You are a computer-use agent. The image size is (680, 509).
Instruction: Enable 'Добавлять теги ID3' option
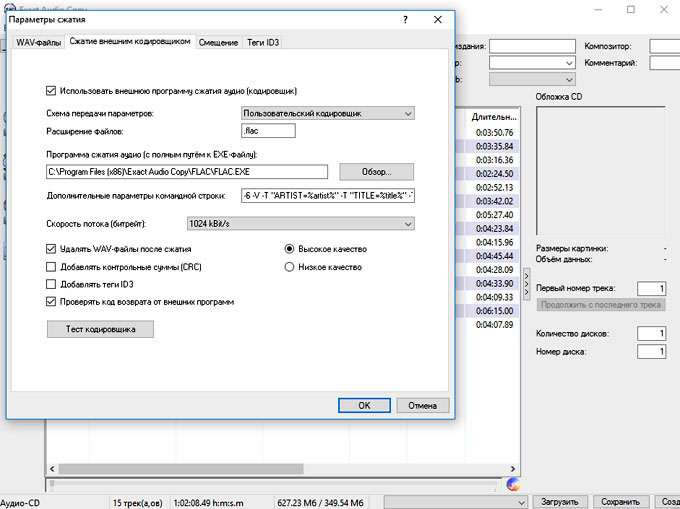52,284
